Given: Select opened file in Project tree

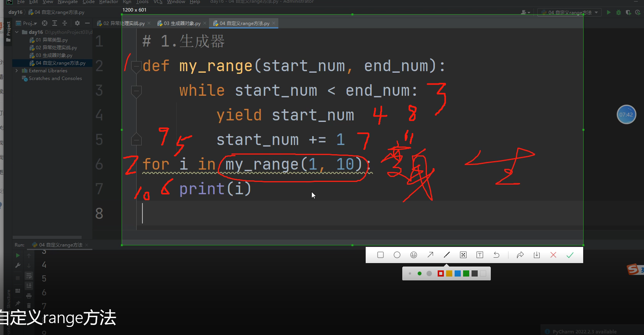Looking at the screenshot, I should [x=45, y=23].
